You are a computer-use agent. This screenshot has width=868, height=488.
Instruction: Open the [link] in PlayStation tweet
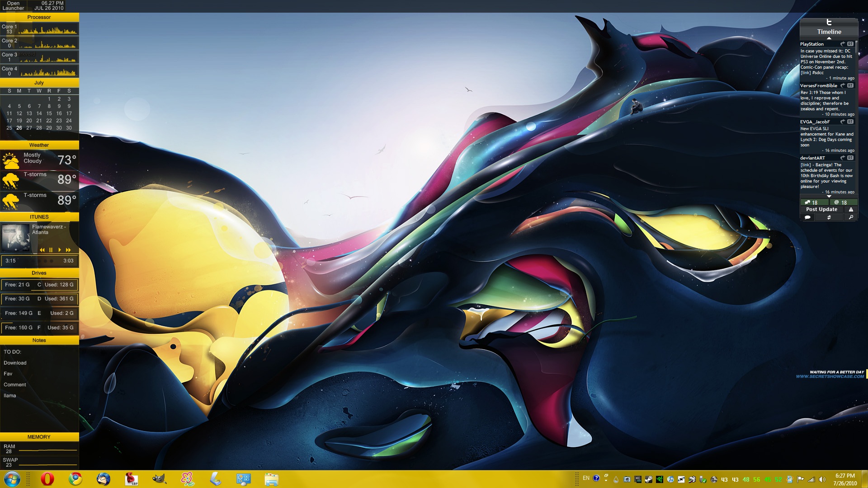pos(805,73)
